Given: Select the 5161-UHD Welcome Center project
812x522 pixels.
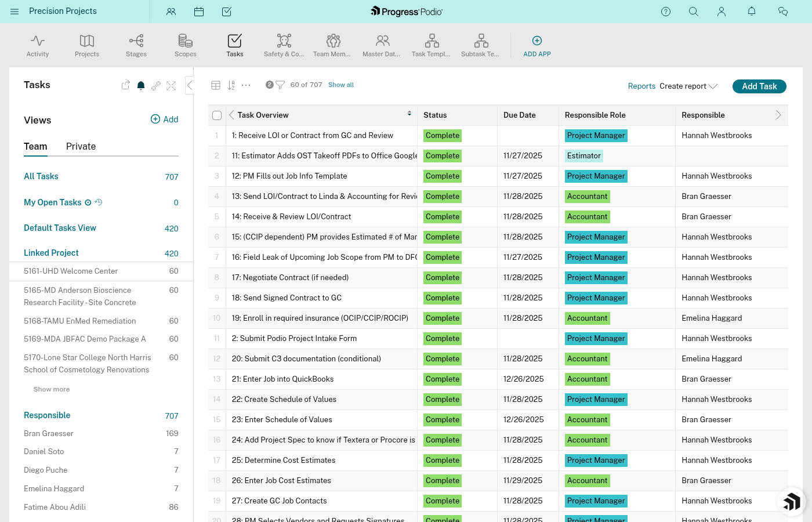Looking at the screenshot, I should tap(71, 271).
